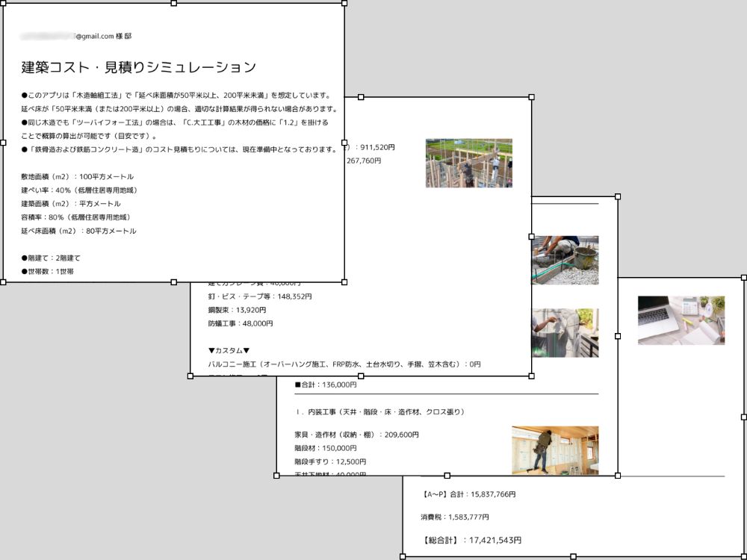Click the construction framing photo thumbnail
The image size is (747, 560).
pyautogui.click(x=469, y=162)
